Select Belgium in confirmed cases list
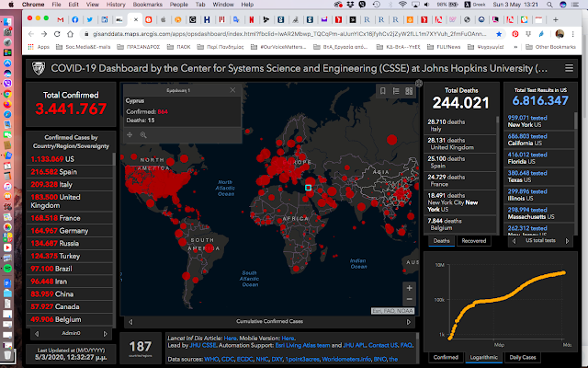This screenshot has width=588, height=368. pos(70,319)
